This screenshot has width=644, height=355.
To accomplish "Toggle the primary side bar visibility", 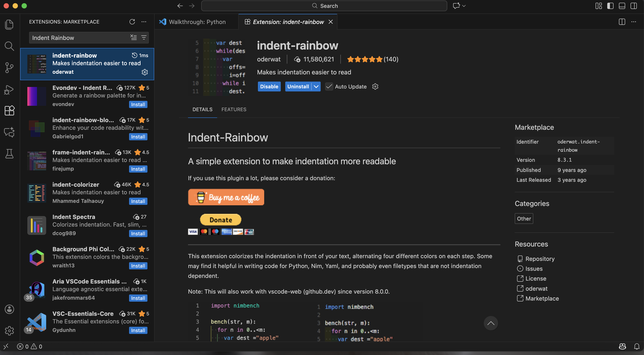I will click(x=610, y=6).
